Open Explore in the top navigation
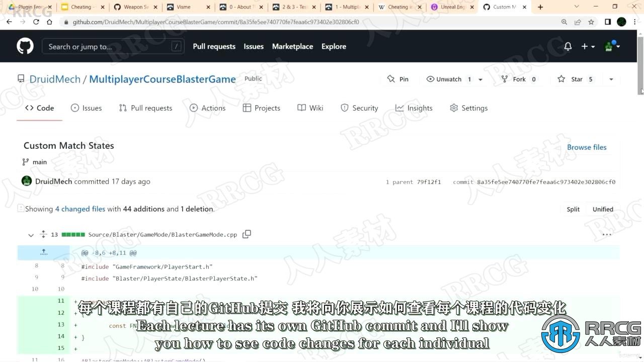The width and height of the screenshot is (644, 362). pyautogui.click(x=334, y=46)
